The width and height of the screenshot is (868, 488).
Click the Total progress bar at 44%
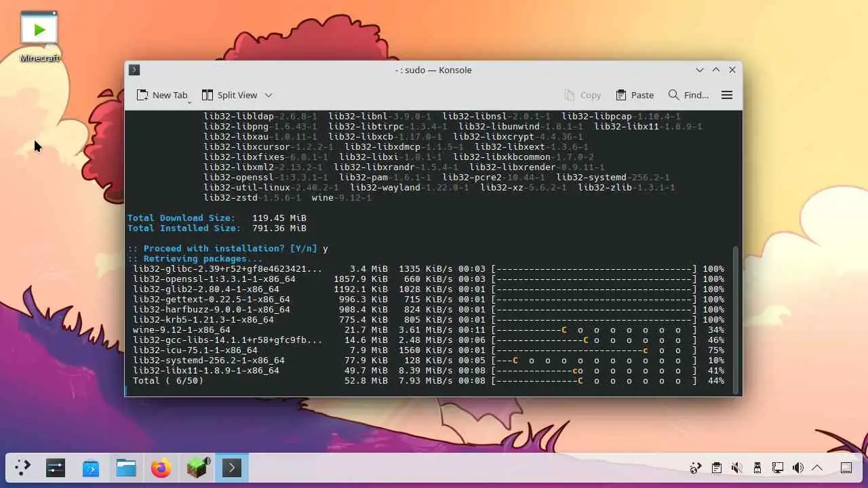click(x=594, y=381)
